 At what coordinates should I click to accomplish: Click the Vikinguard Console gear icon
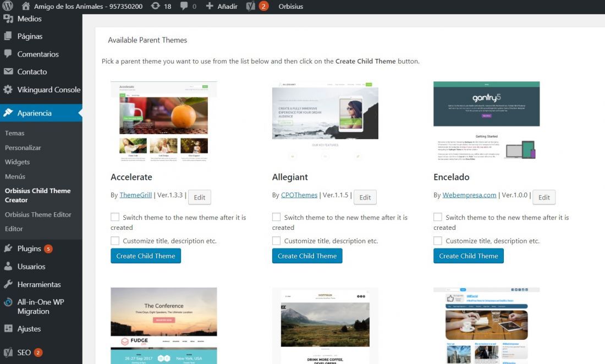coord(8,90)
